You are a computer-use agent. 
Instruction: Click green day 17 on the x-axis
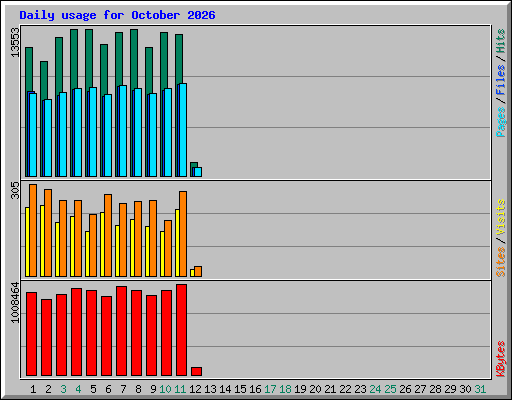[270, 389]
